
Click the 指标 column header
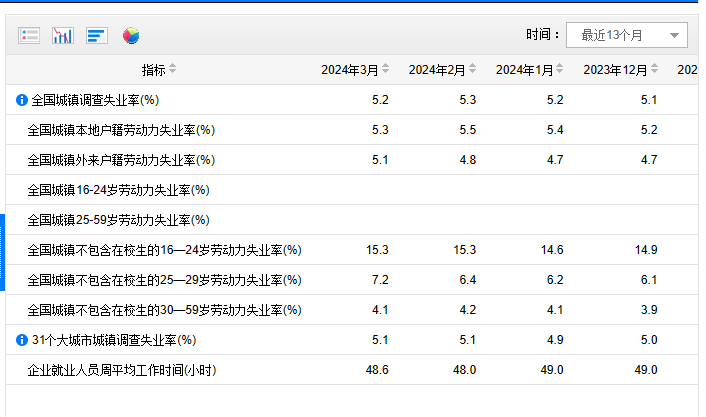[x=154, y=70]
